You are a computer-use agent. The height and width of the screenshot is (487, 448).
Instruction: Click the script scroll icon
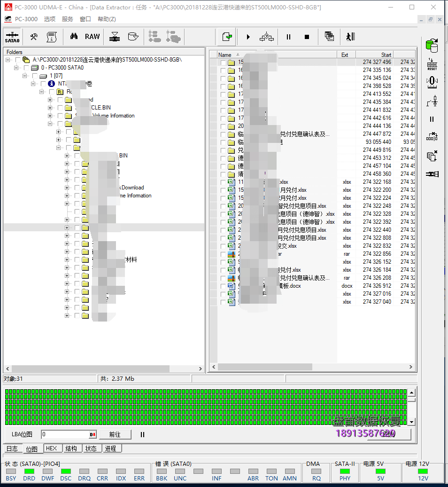pos(52,37)
